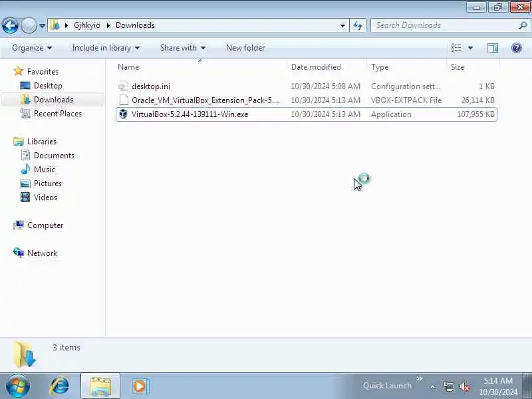
Task: Select Computer in the navigation pane
Action: 45,225
